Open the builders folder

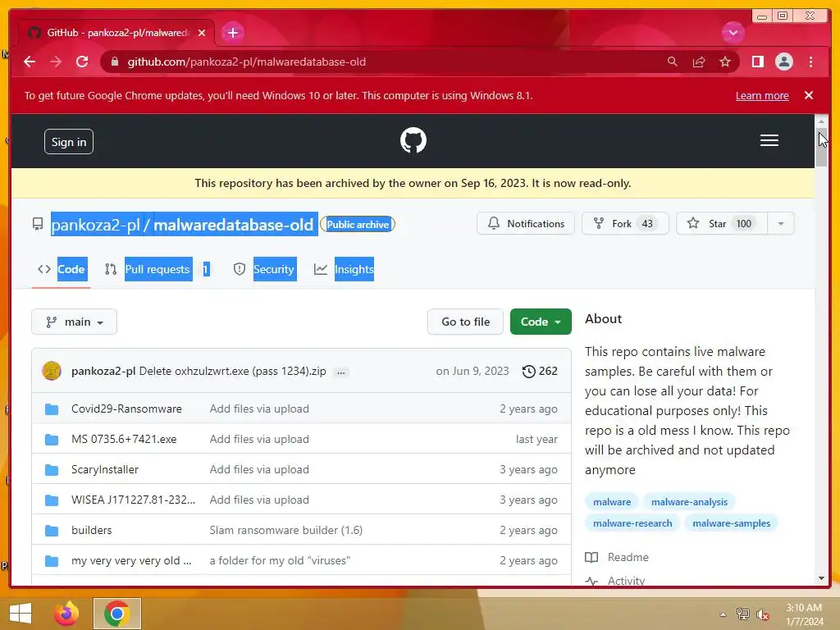pyautogui.click(x=92, y=530)
